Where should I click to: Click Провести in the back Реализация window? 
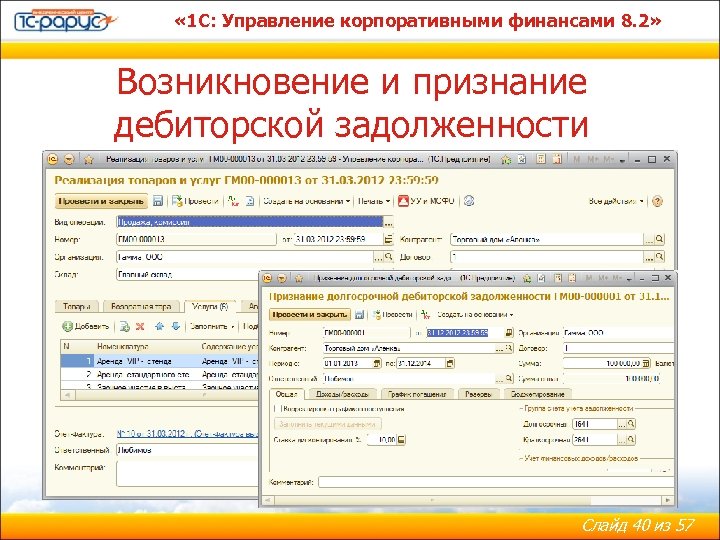[195, 201]
